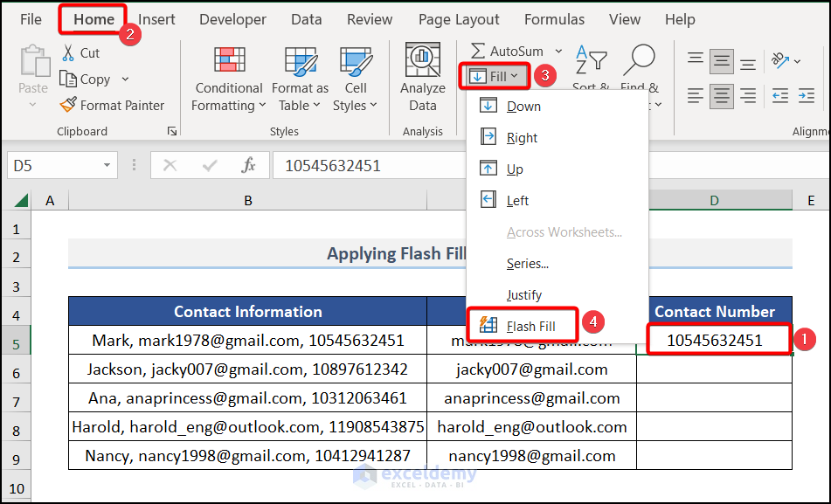This screenshot has width=831, height=504.
Task: Select column B header
Action: coord(247,200)
